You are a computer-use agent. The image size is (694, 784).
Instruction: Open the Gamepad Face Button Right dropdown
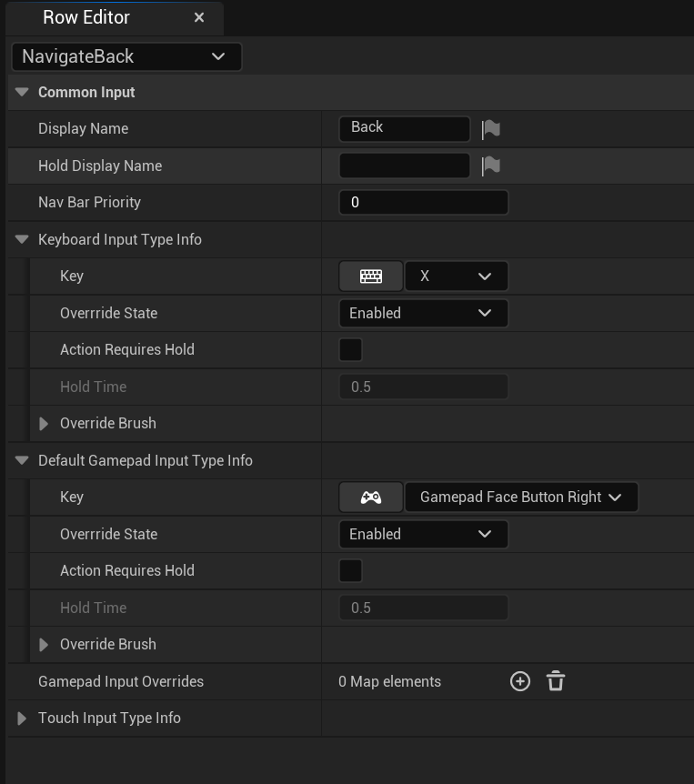click(x=520, y=498)
